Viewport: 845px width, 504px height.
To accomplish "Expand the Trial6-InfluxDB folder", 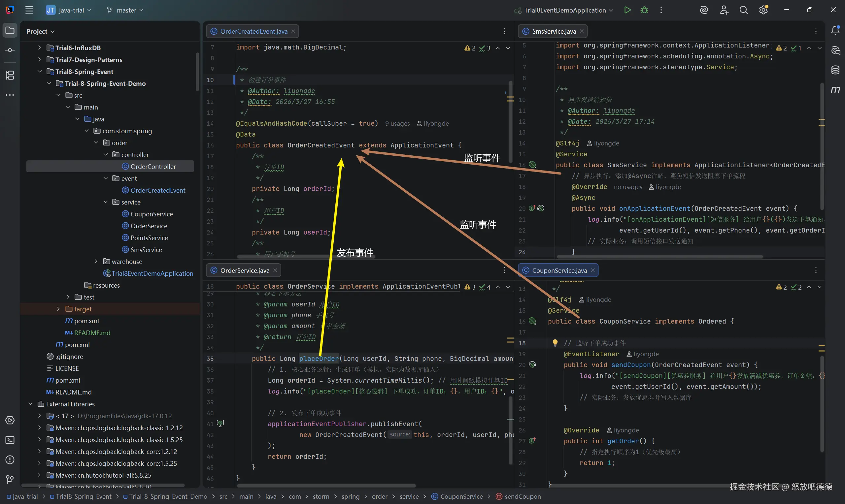I will (39, 48).
